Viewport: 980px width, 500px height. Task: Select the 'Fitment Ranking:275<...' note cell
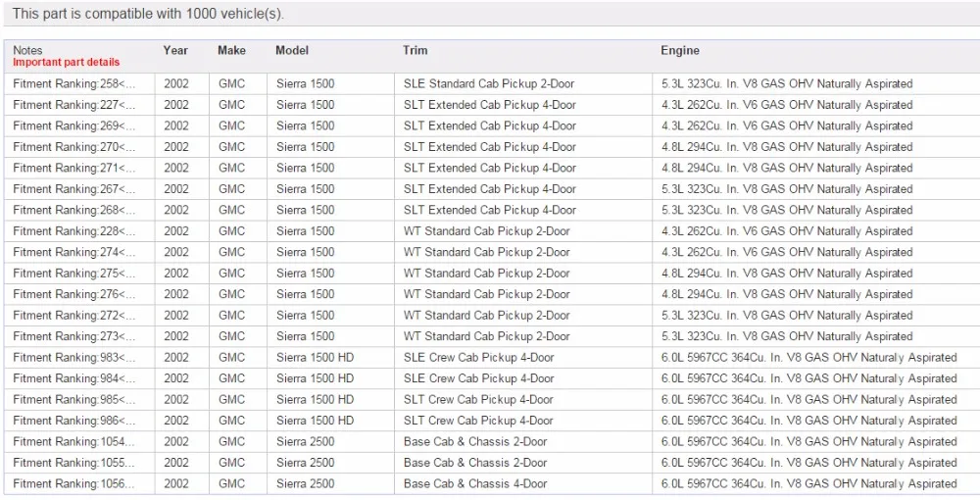tap(79, 274)
